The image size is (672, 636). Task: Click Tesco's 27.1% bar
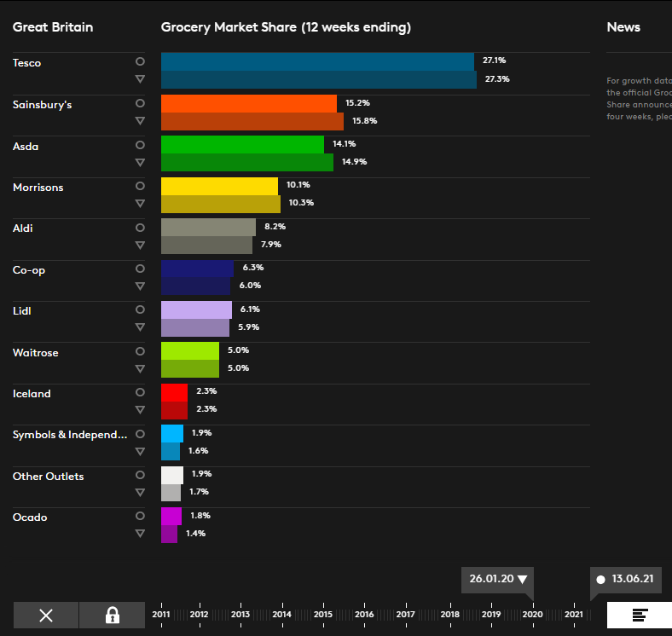pos(317,61)
